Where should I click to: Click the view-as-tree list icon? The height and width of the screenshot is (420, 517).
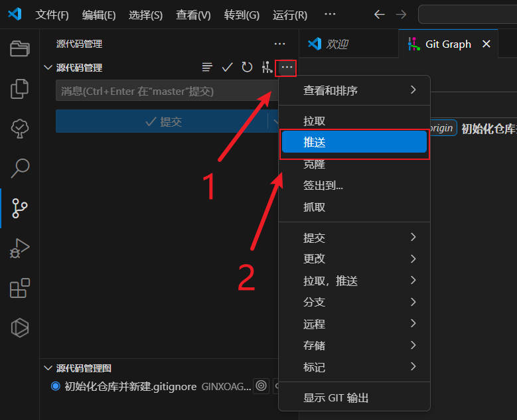click(208, 67)
